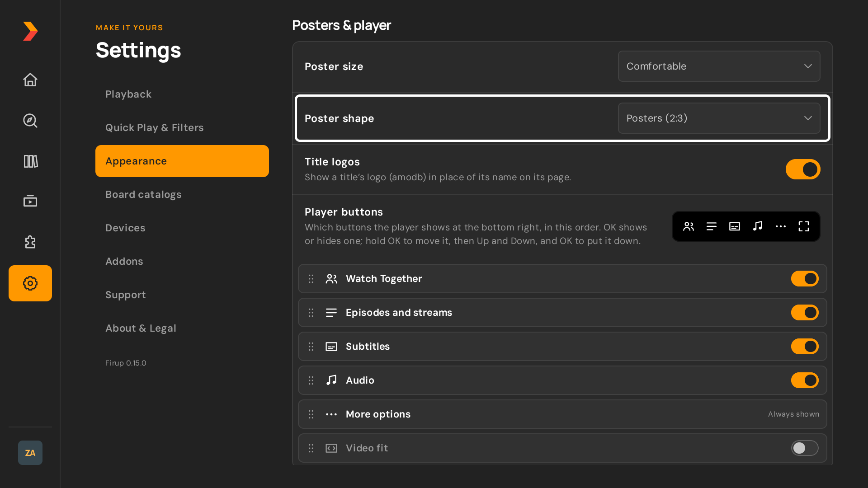Grab the drag handle on More options row
868x488 pixels.
click(311, 414)
